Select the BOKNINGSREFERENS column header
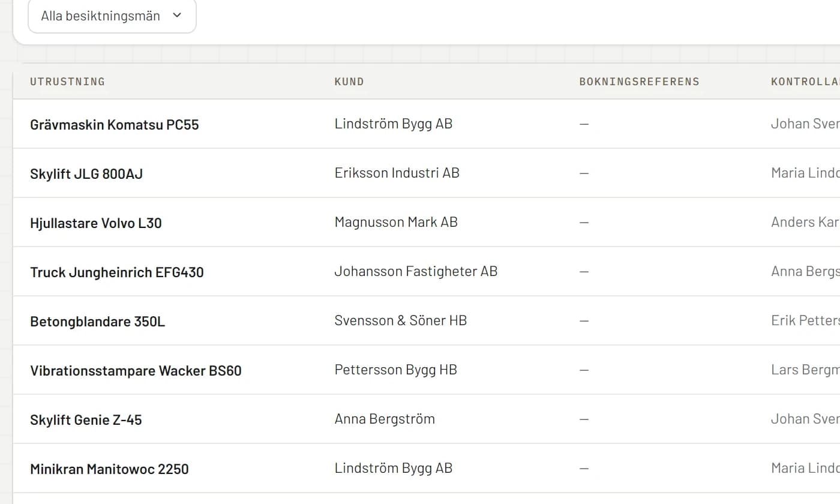The image size is (840, 504). coord(639,82)
